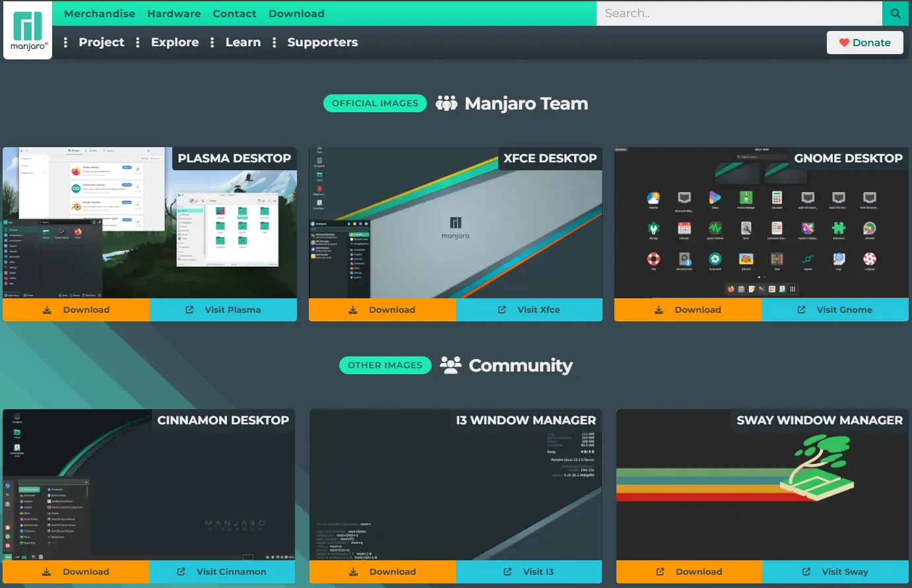Click the dots icon before Explore
This screenshot has height=588, width=912.
[x=137, y=42]
